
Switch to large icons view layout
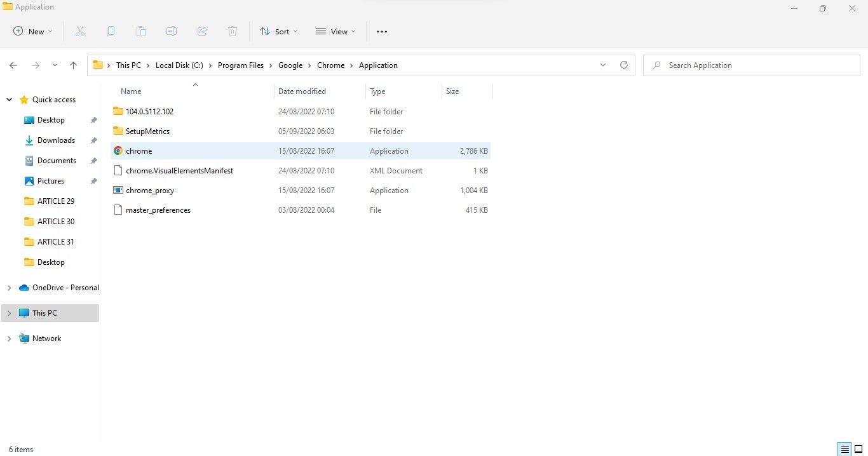858,449
